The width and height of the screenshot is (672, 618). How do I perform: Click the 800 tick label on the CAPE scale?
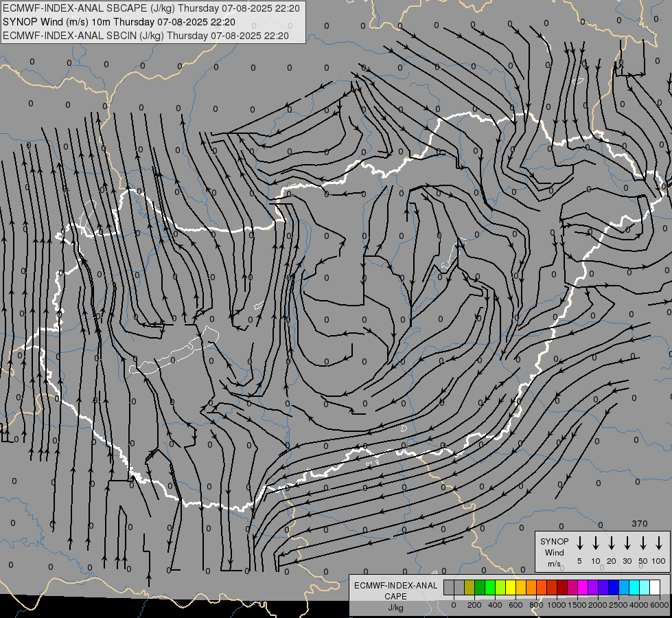[536, 605]
